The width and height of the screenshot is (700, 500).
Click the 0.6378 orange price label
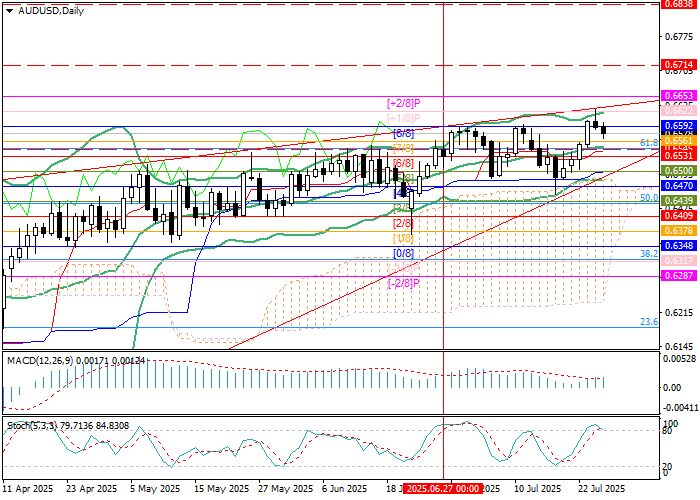(x=679, y=231)
